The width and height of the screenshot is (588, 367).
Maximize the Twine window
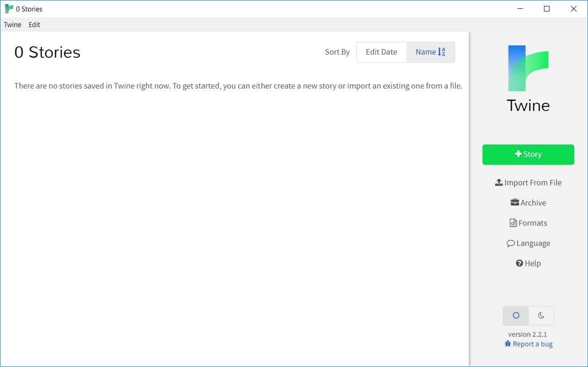546,9
